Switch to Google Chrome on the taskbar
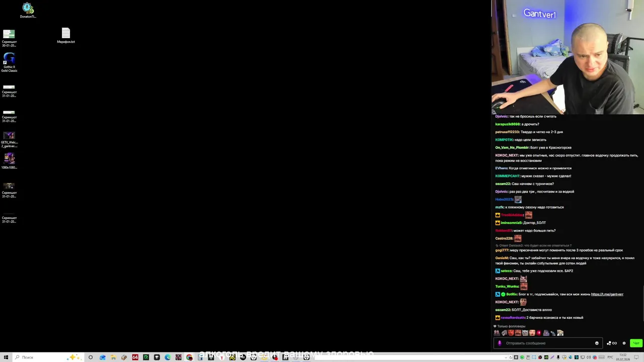The width and height of the screenshot is (644, 362). [189, 357]
